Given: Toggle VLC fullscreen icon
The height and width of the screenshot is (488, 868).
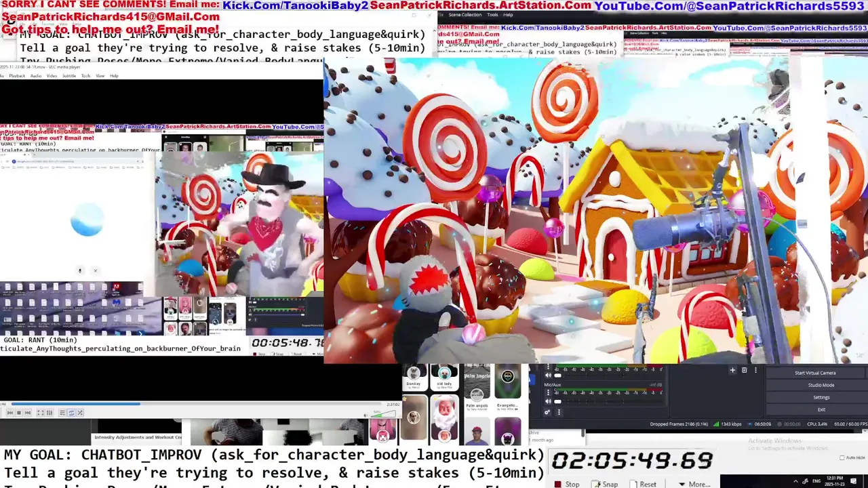Looking at the screenshot, I should pyautogui.click(x=41, y=413).
